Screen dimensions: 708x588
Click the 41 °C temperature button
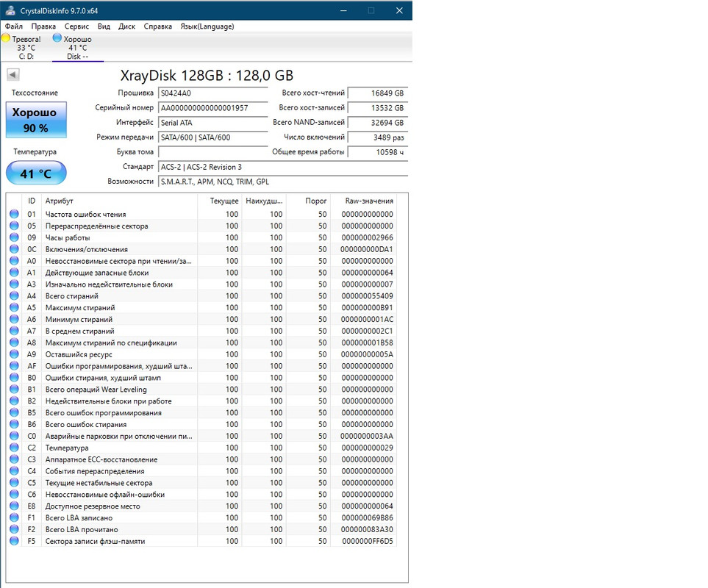[36, 173]
